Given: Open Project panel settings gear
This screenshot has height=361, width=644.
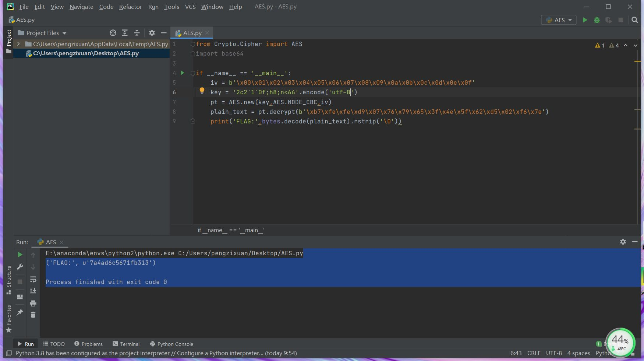Looking at the screenshot, I should (152, 33).
